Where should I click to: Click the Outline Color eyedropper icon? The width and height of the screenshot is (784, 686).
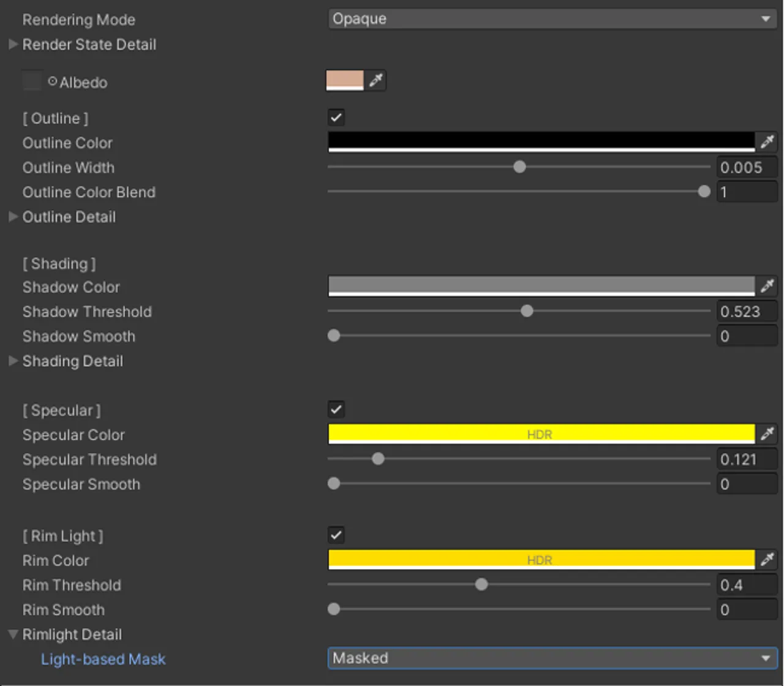click(767, 142)
